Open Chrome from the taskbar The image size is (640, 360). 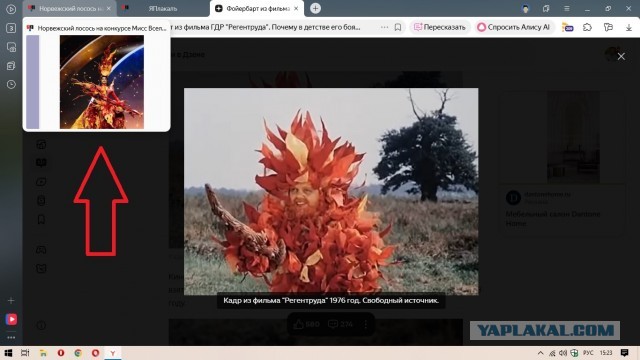point(78,353)
